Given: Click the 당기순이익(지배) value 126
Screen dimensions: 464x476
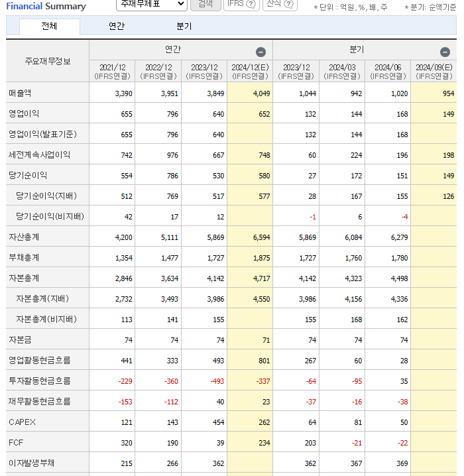Looking at the screenshot, I should point(448,196).
